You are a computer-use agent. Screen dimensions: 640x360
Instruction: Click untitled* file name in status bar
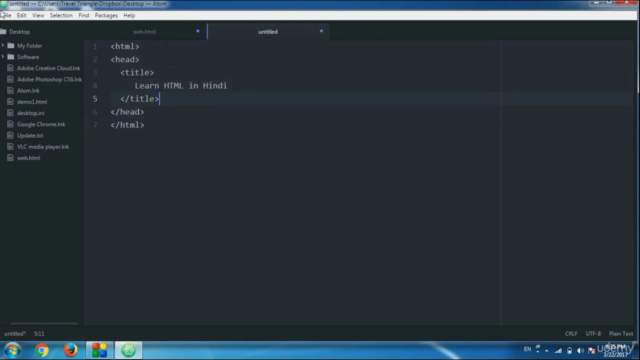[x=15, y=334]
